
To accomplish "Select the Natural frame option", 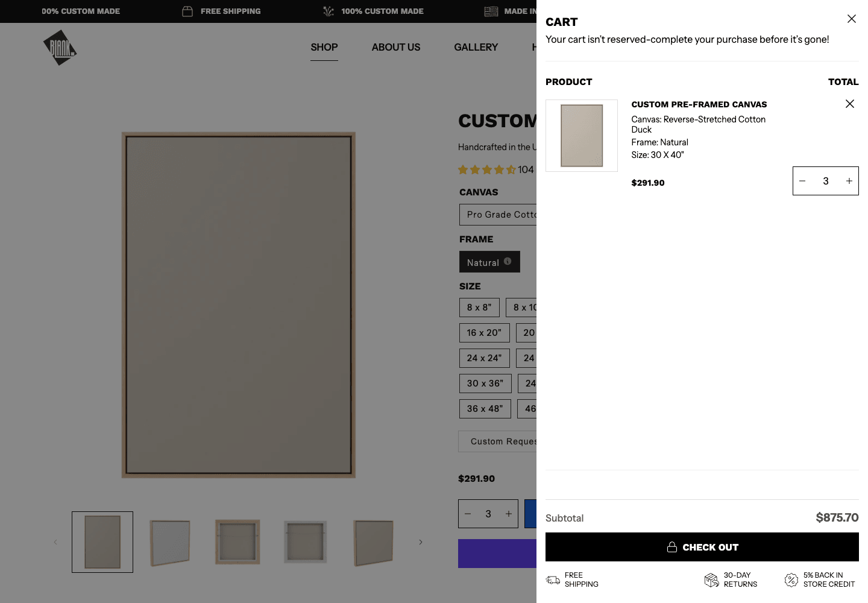I will click(x=489, y=262).
